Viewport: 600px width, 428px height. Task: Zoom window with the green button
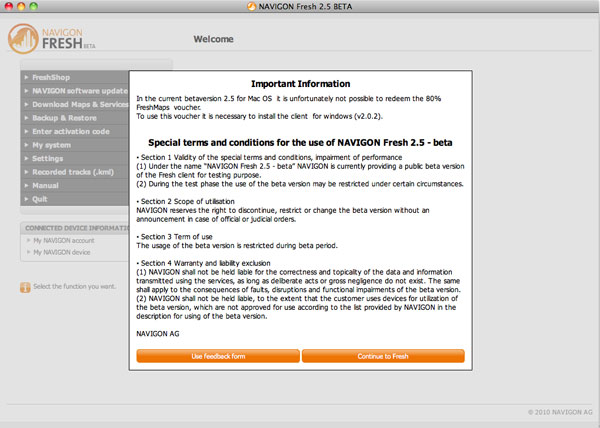coord(34,6)
